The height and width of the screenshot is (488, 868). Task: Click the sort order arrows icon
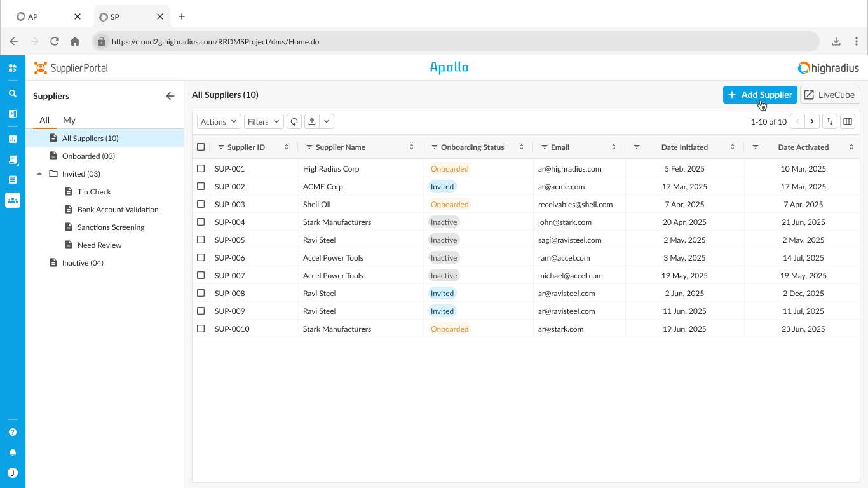pos(829,121)
